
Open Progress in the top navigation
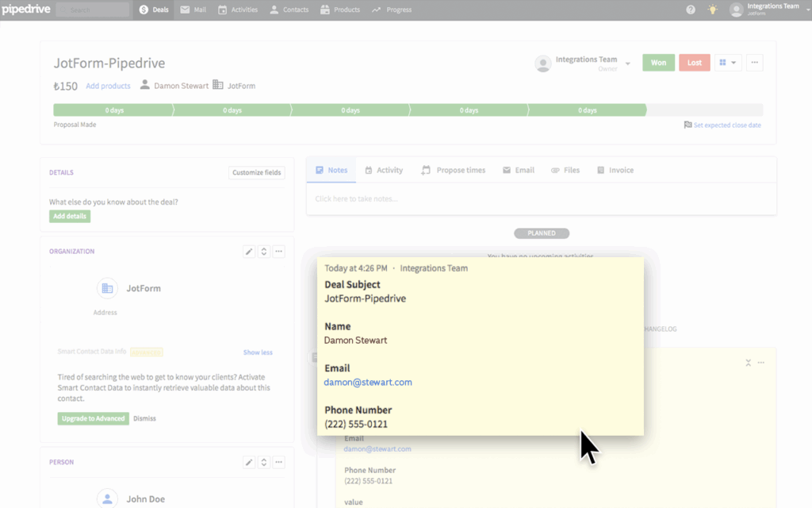392,10
